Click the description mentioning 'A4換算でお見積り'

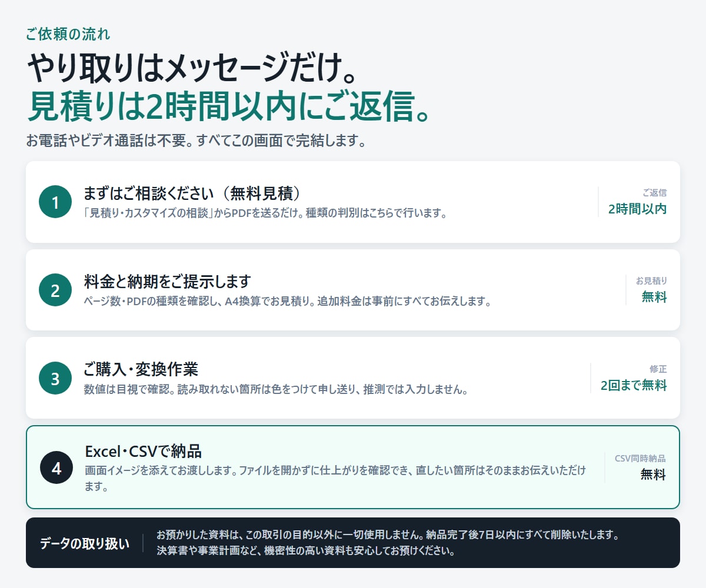287,301
